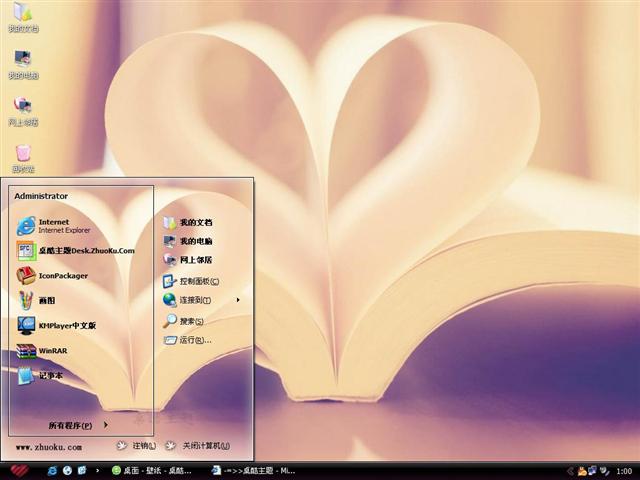Open the Recycle Bin desktop icon
640x480 pixels.
(x=23, y=155)
